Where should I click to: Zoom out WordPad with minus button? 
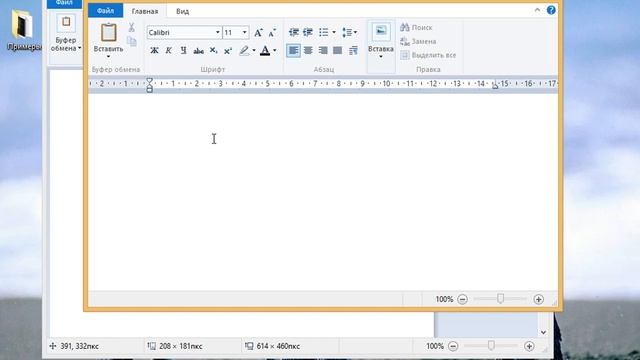[462, 299]
